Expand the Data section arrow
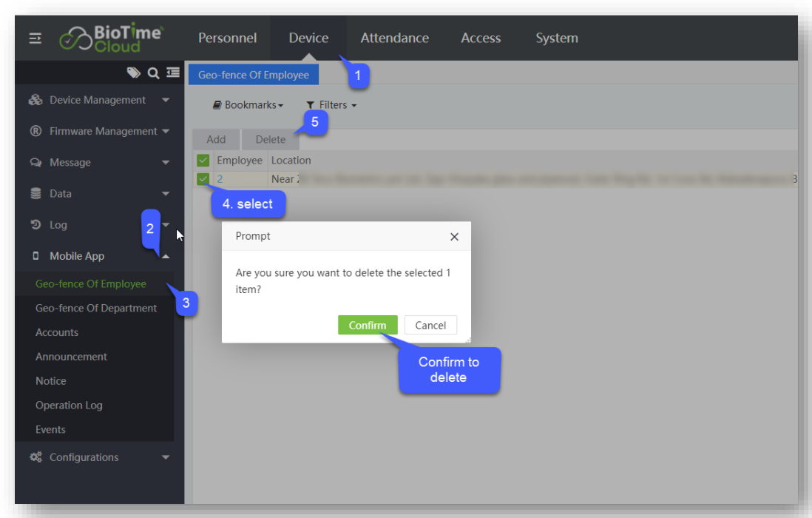The width and height of the screenshot is (812, 518). [x=166, y=194]
